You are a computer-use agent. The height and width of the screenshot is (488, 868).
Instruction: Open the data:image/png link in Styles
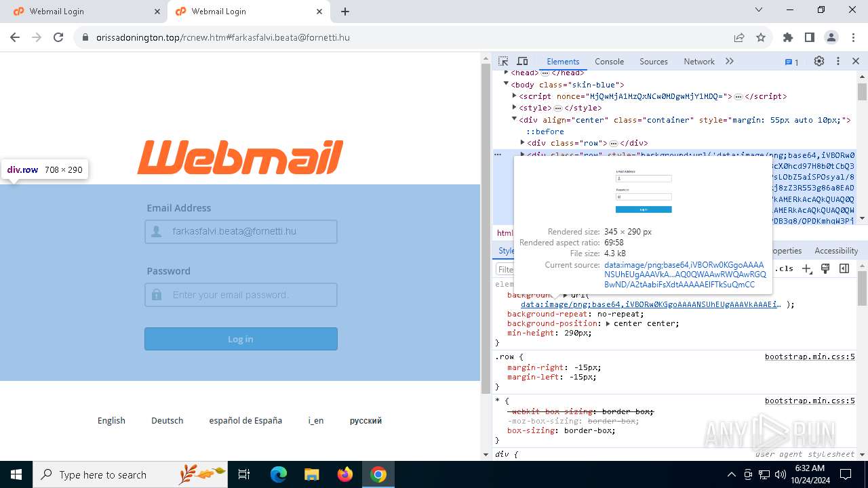coord(651,304)
